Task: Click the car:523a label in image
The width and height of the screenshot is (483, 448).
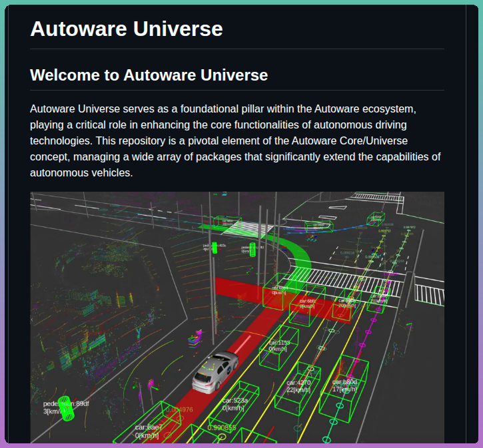Action: [235, 400]
